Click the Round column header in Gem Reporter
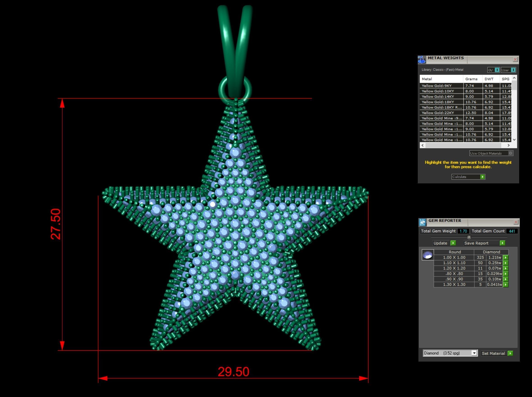The height and width of the screenshot is (397, 532). [x=454, y=252]
